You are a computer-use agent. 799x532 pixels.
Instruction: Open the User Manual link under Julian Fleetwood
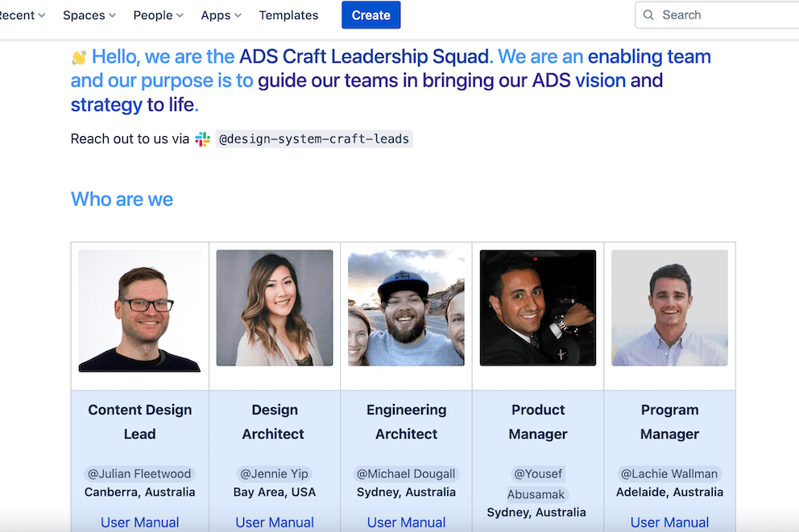(139, 522)
